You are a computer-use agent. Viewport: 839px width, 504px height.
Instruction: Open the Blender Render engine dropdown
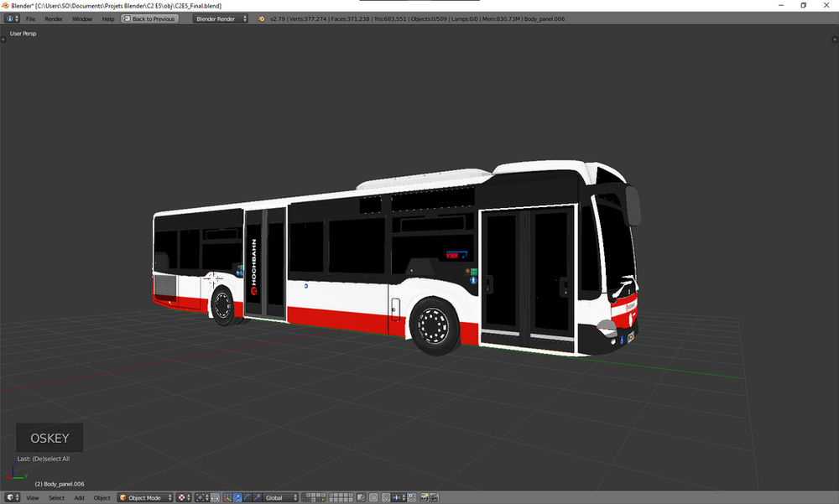218,18
